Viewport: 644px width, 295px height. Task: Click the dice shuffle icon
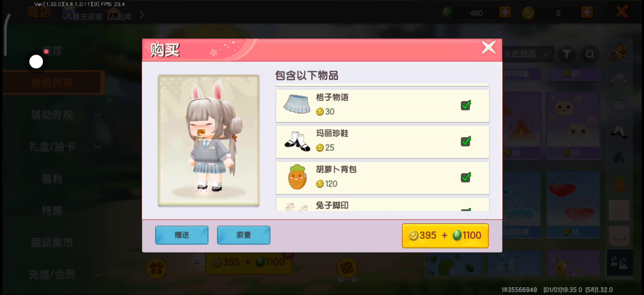click(x=347, y=268)
